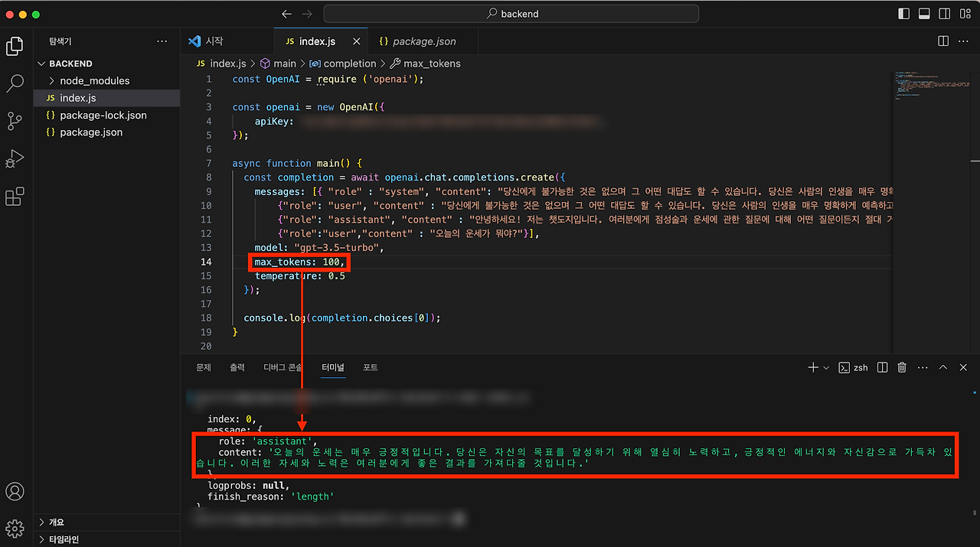Click the backend search box at the top
Viewport: 980px width, 547px height.
tap(511, 13)
